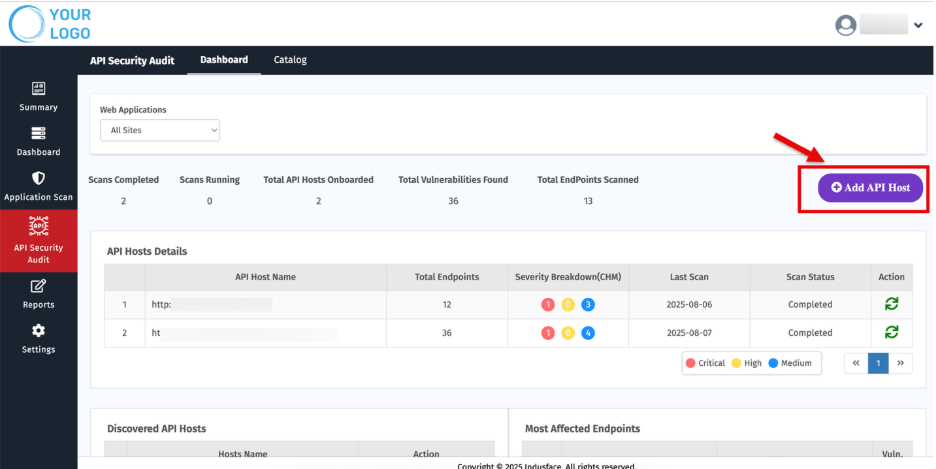Click the yellow high count badge in row 1
Screen dimensions: 936x469
pos(568,305)
